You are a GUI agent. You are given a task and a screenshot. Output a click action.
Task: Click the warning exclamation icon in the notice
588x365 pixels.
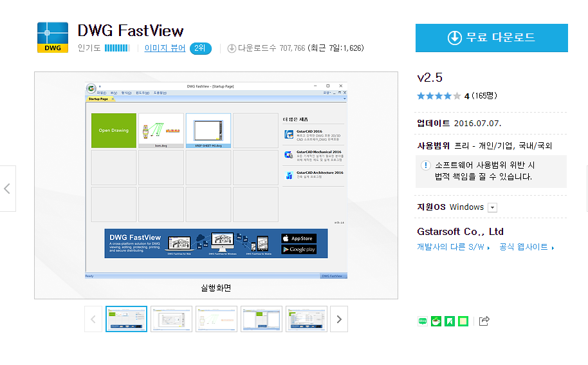426,165
